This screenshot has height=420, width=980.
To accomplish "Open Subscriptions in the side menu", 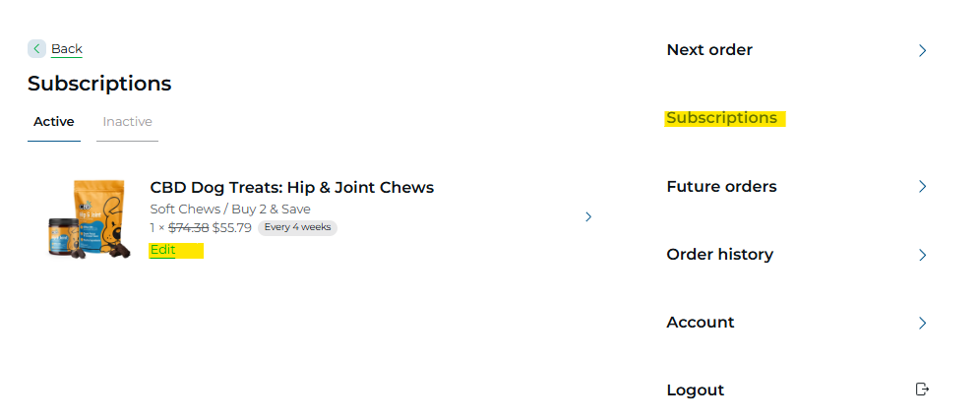I will (721, 118).
